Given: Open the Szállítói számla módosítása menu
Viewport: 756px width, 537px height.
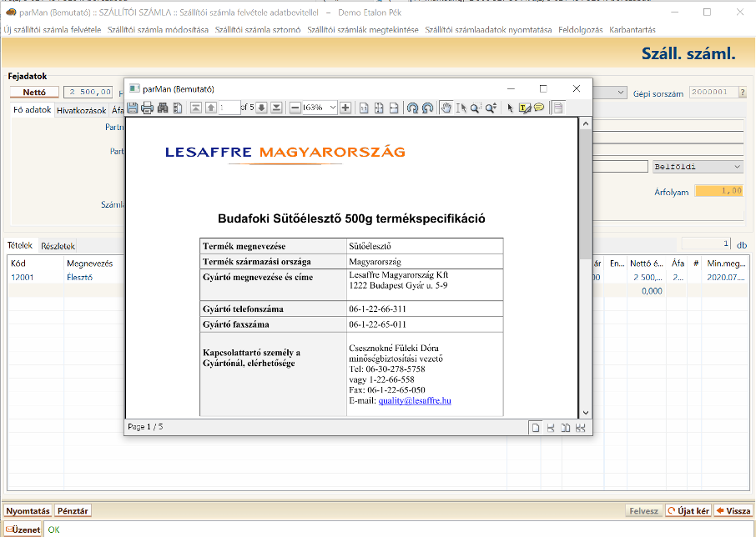Looking at the screenshot, I should click(159, 30).
